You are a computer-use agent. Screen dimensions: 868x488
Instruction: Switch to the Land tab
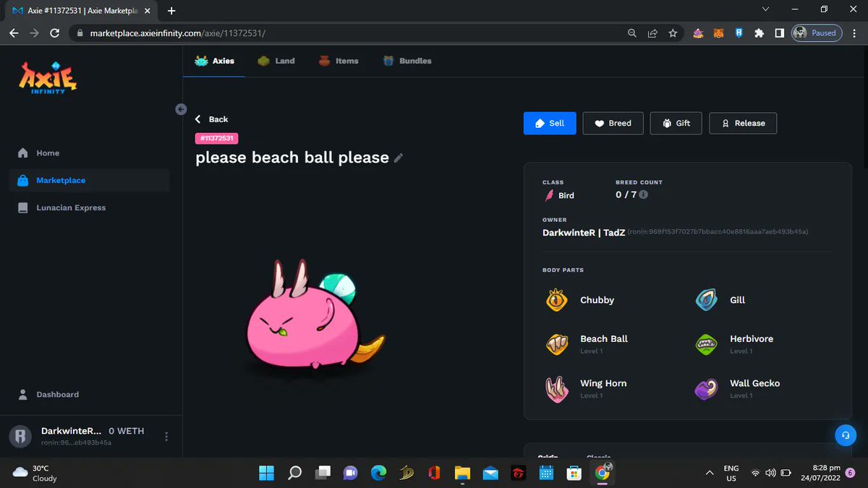tap(276, 61)
